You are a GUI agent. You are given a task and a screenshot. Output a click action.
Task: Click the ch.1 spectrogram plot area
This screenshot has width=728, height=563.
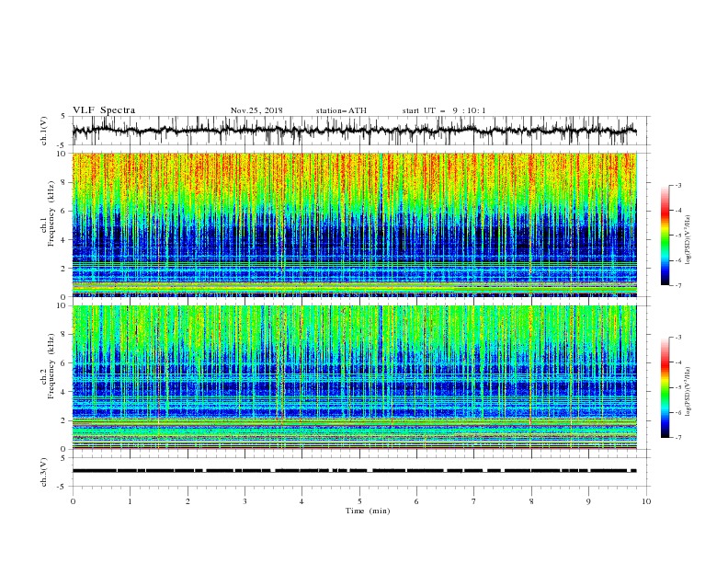click(x=354, y=224)
